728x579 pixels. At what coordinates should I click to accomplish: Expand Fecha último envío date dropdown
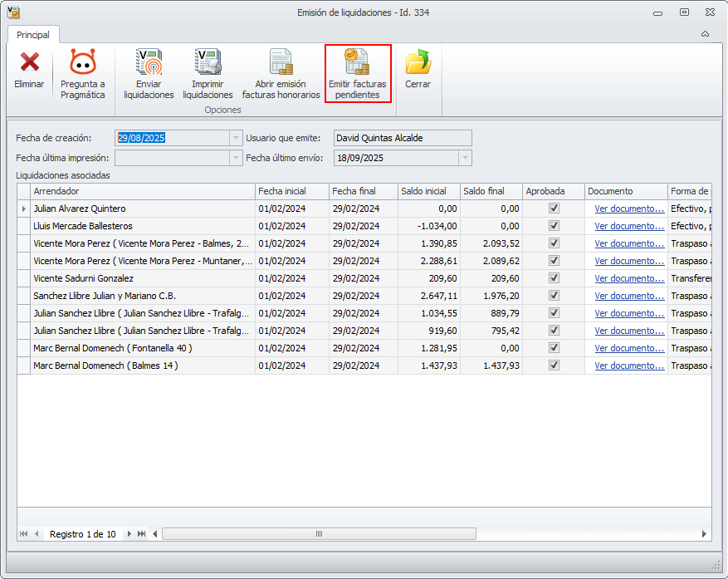pos(465,158)
